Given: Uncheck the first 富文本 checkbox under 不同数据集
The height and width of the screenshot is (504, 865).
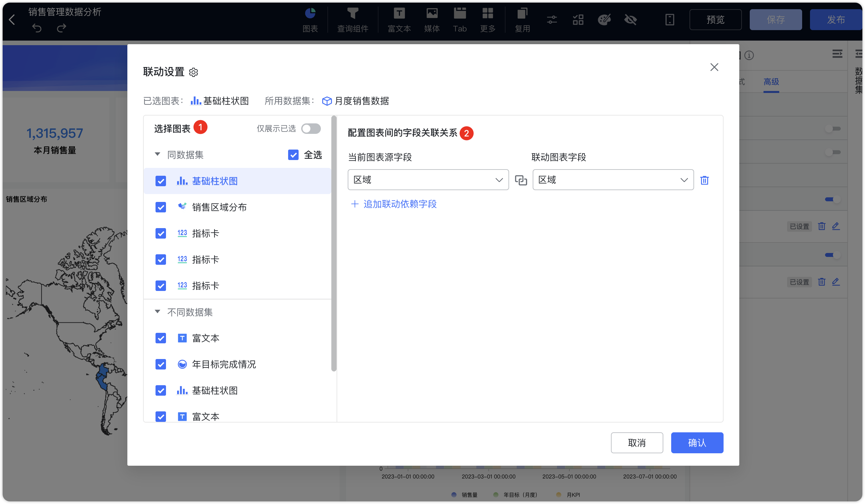Looking at the screenshot, I should (160, 338).
